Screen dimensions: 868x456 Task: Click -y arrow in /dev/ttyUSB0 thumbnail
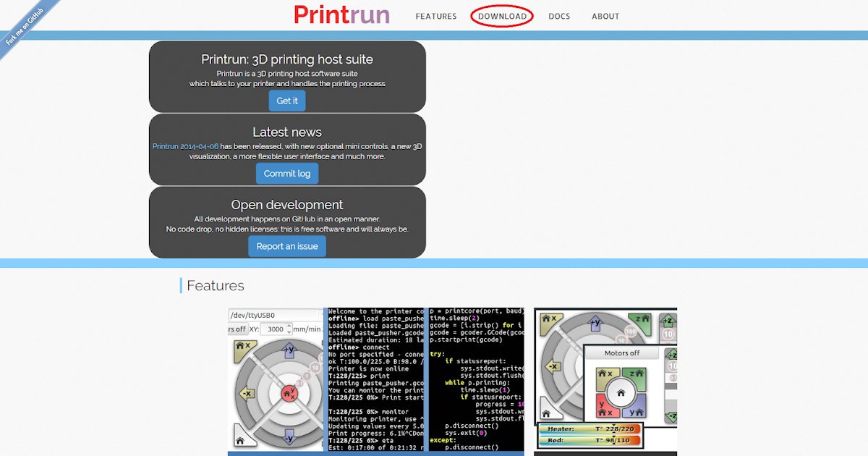pos(289,437)
